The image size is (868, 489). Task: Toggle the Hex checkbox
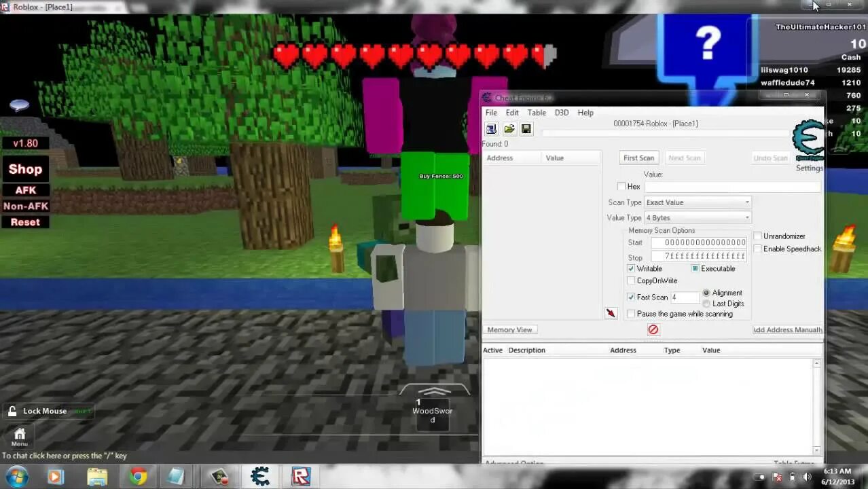[621, 186]
